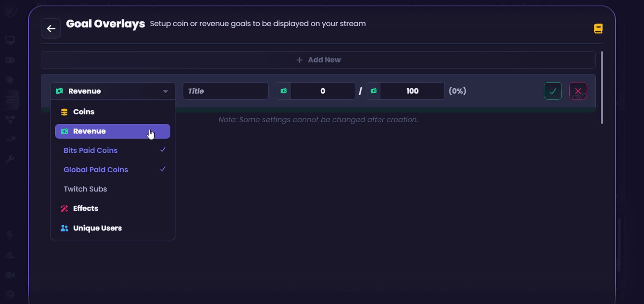Viewport: 644px width, 304px height.
Task: Open the yellow documentation book icon
Action: pos(598,29)
